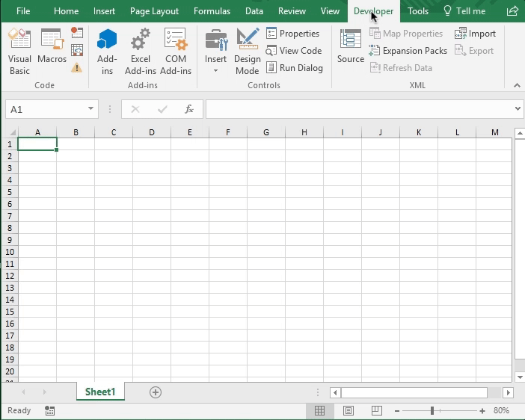
Task: Open the File tab
Action: tap(23, 11)
